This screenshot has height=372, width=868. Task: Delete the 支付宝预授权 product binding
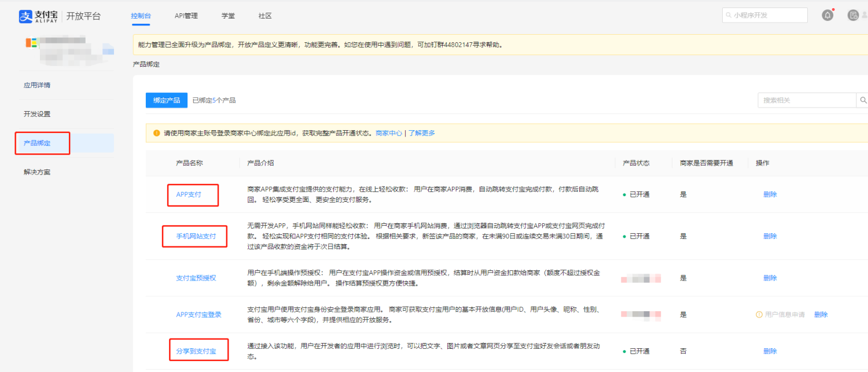point(770,278)
